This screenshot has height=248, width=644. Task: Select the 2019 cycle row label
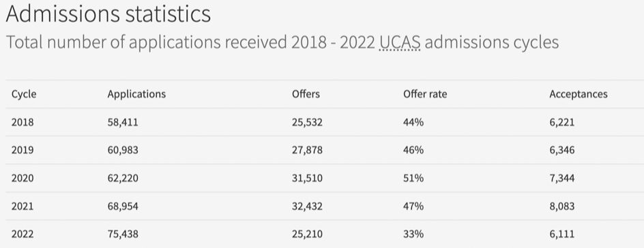[23, 150]
